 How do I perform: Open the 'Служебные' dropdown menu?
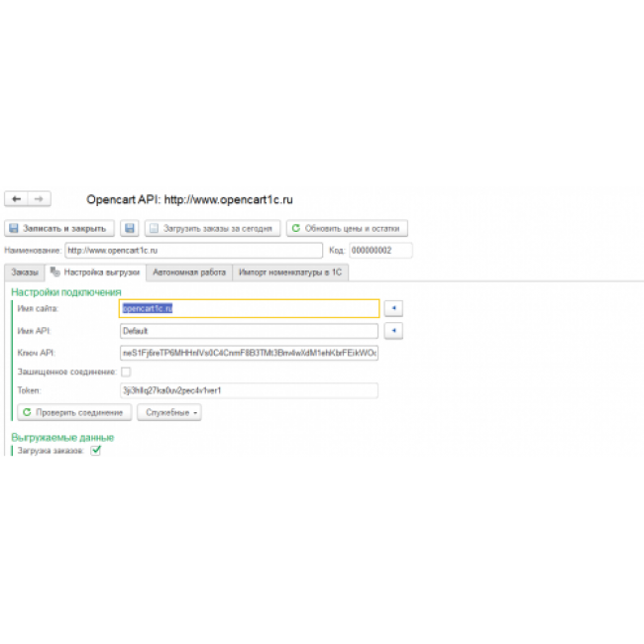pyautogui.click(x=172, y=412)
